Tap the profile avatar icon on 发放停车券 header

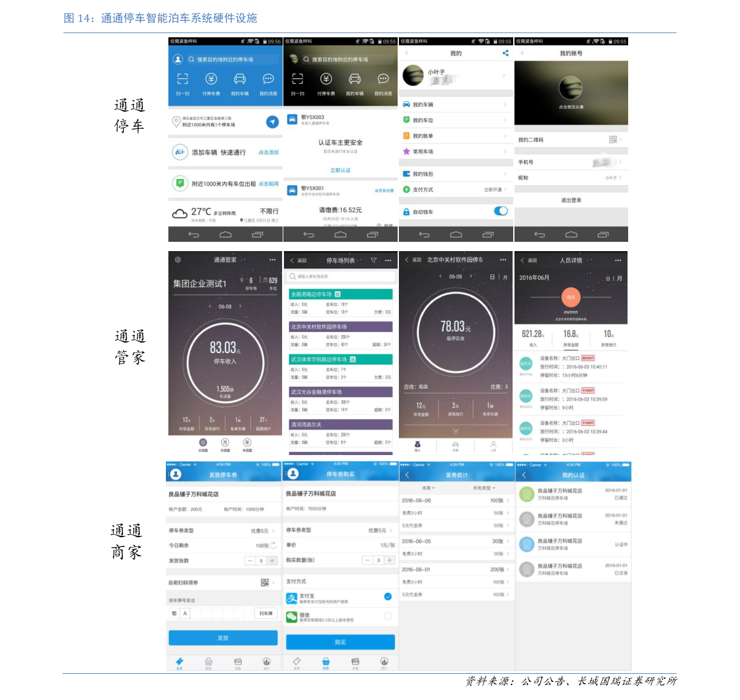pyautogui.click(x=176, y=474)
